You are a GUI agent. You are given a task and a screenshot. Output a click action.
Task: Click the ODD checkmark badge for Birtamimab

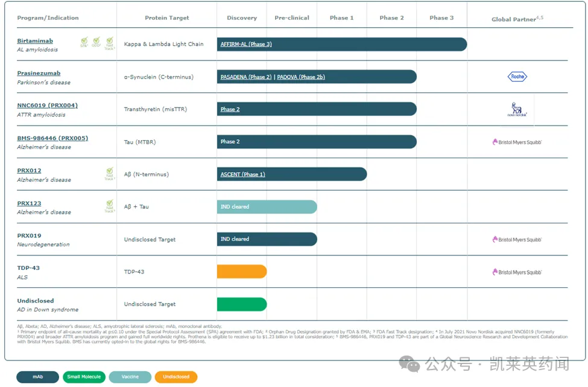(x=96, y=42)
